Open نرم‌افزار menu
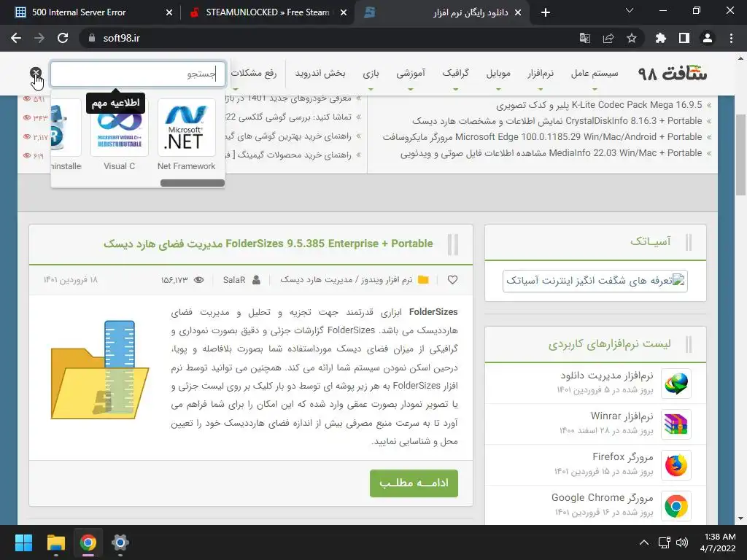The width and height of the screenshot is (747, 560). tap(541, 73)
